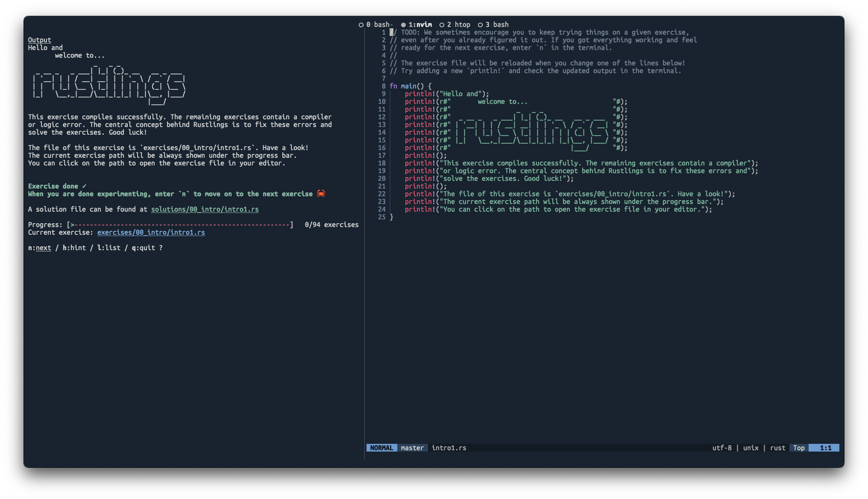This screenshot has height=499, width=868.
Task: Click the solutions/00_intro/intro1.rs link
Action: [205, 209]
